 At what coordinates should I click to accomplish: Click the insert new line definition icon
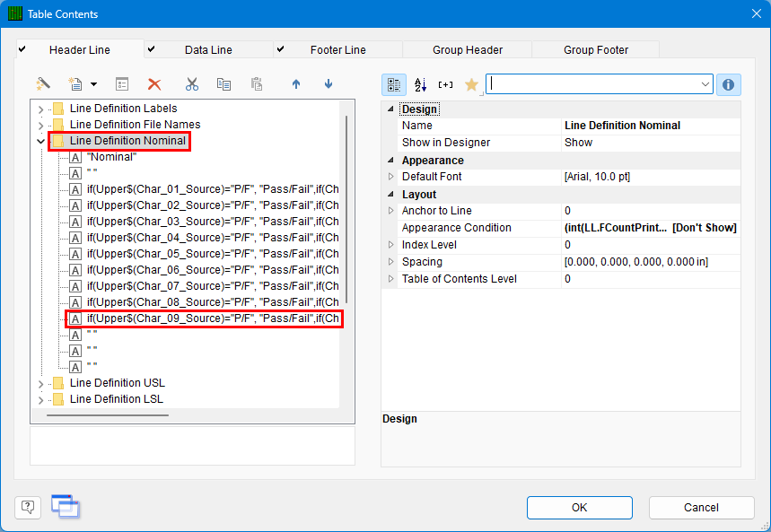point(75,84)
